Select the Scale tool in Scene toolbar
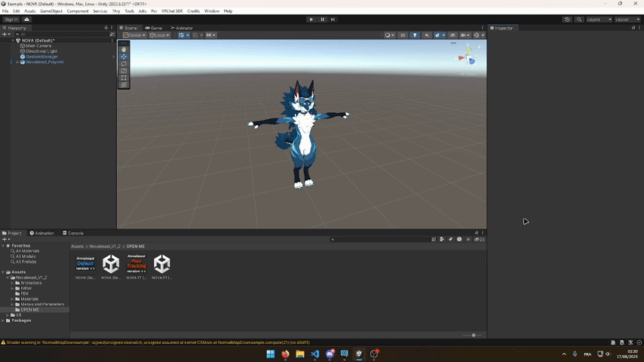644x362 pixels. point(124,71)
